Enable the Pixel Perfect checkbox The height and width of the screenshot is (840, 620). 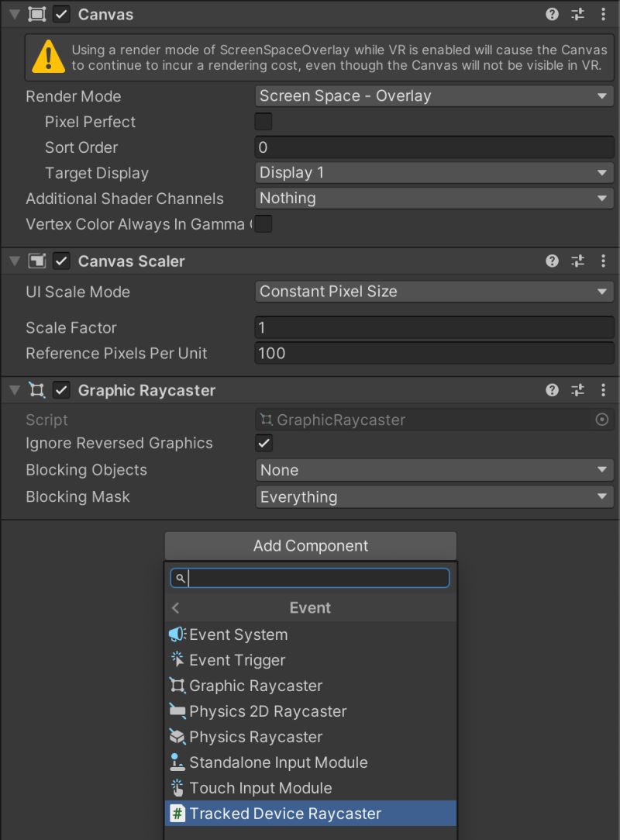point(263,121)
